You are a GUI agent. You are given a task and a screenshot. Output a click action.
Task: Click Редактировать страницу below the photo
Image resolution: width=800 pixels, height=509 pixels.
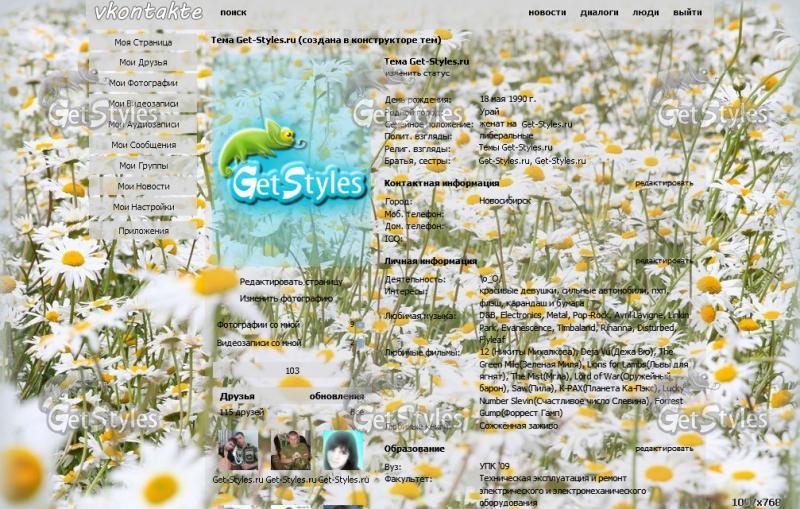click(x=290, y=282)
